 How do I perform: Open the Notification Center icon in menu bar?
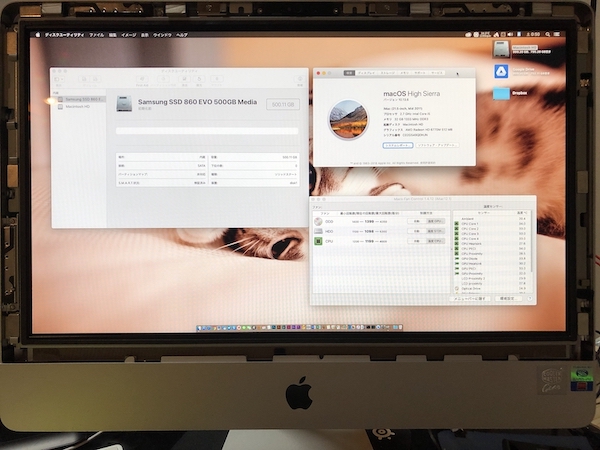(x=557, y=34)
